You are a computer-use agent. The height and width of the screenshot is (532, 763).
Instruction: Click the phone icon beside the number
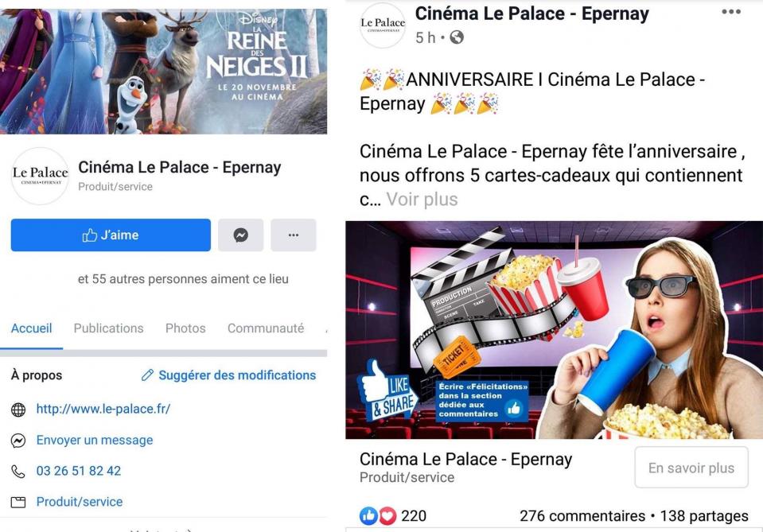18,472
